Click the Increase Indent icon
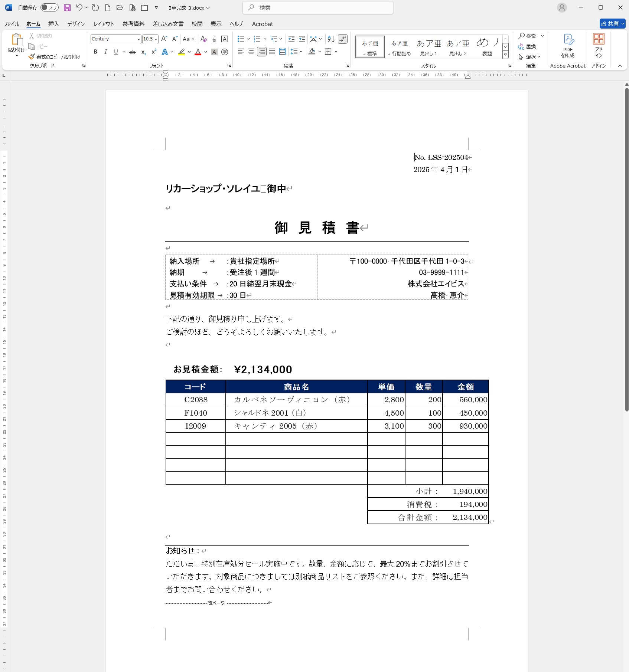 point(302,39)
